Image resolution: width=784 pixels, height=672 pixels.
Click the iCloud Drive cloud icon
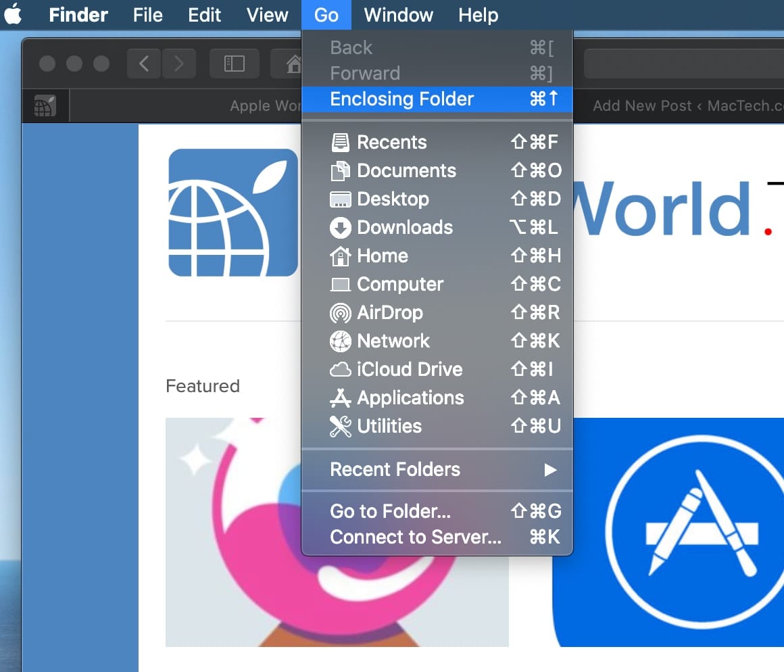point(340,370)
